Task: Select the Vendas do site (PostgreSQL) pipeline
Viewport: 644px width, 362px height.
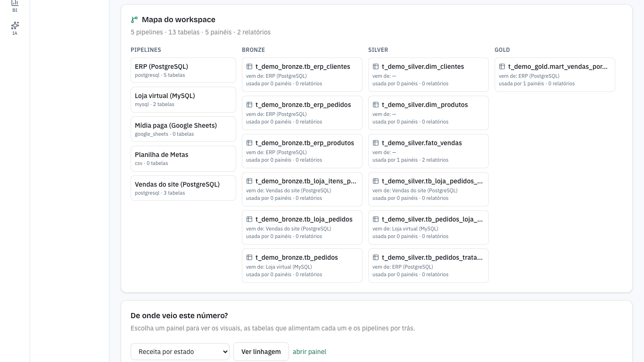Action: (x=183, y=188)
